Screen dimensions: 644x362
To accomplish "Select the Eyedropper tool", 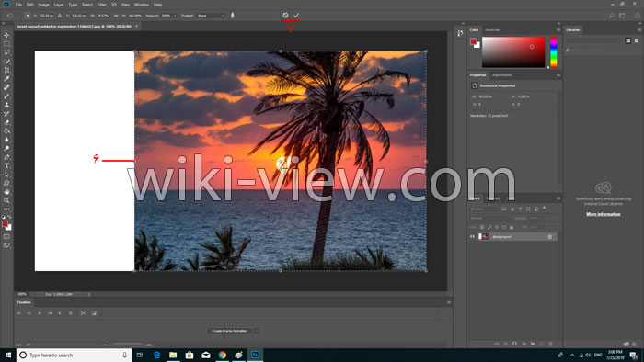I will [6, 79].
